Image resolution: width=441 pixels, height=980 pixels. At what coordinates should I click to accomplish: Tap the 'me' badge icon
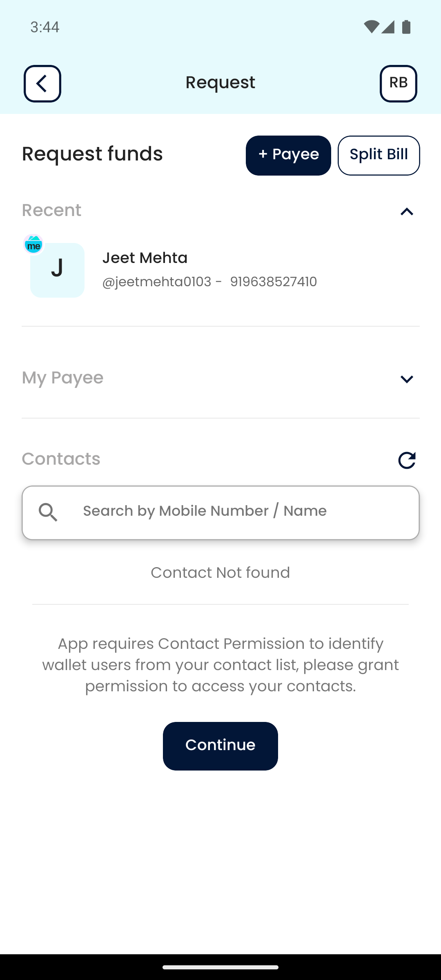click(33, 245)
